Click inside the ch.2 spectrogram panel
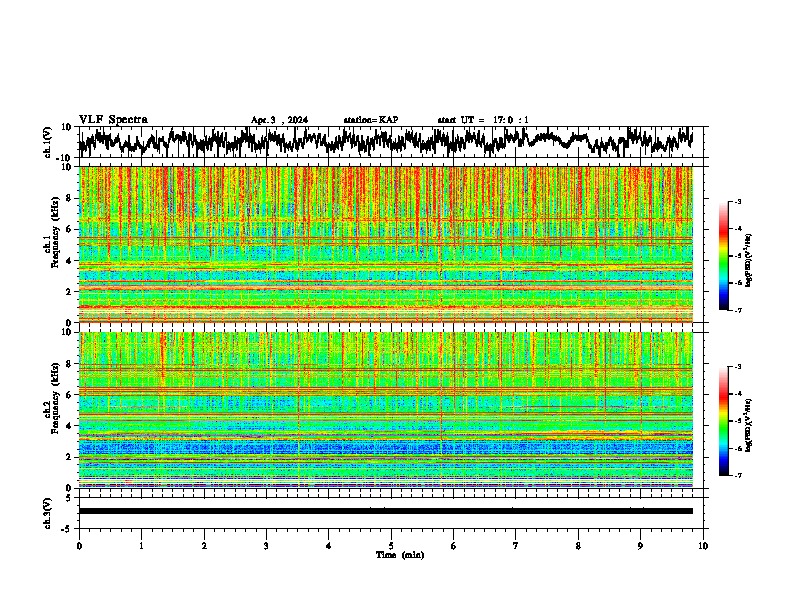The width and height of the screenshot is (792, 612). coord(386,410)
